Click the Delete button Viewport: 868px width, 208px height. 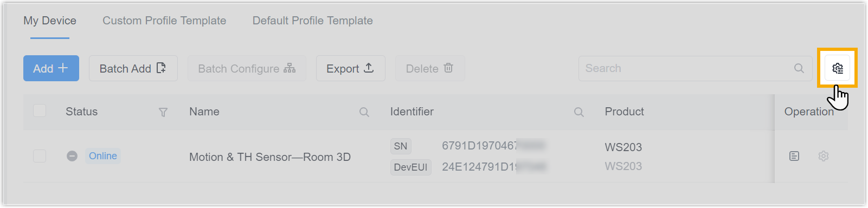[430, 68]
